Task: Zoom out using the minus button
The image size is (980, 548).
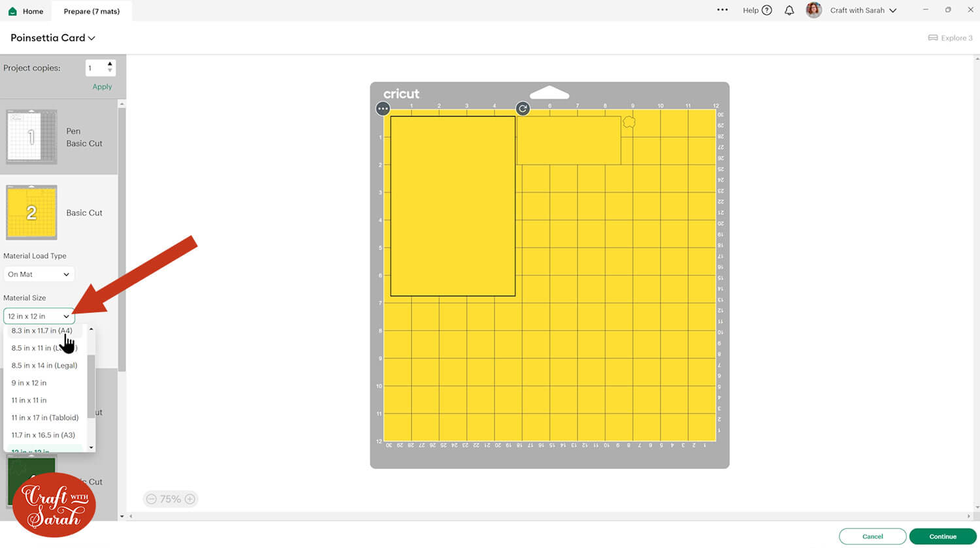Action: (152, 499)
